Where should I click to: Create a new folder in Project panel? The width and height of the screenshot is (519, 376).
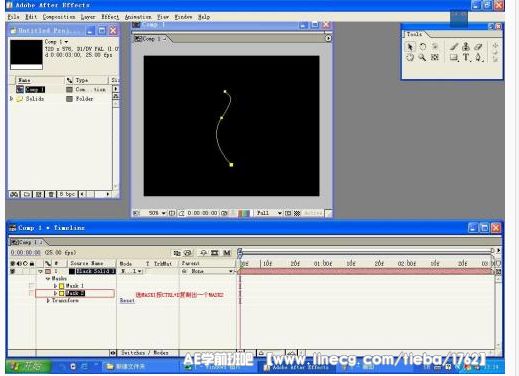[27, 194]
